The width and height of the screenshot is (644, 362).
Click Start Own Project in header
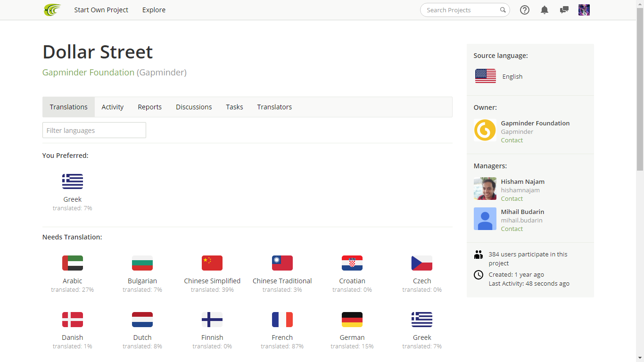coord(101,10)
